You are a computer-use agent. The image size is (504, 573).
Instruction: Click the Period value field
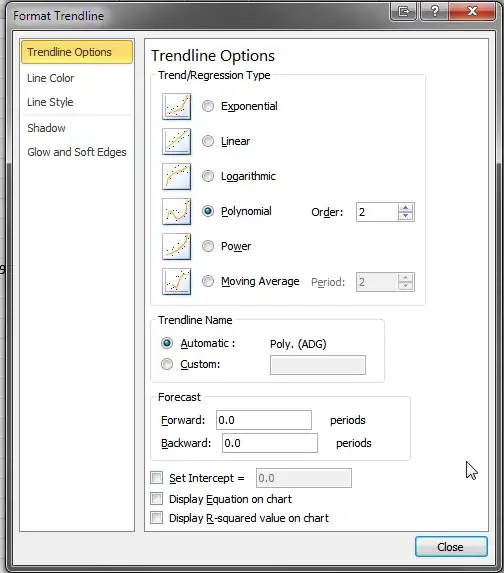[377, 282]
